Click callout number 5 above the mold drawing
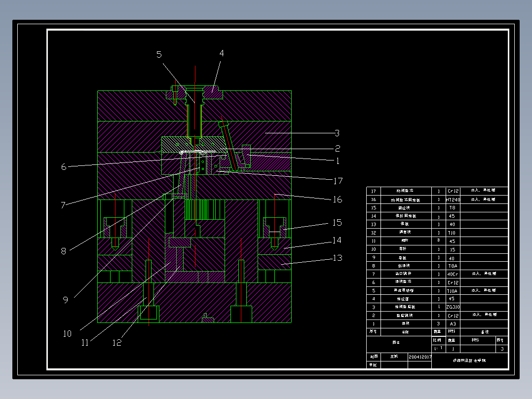 coord(159,55)
